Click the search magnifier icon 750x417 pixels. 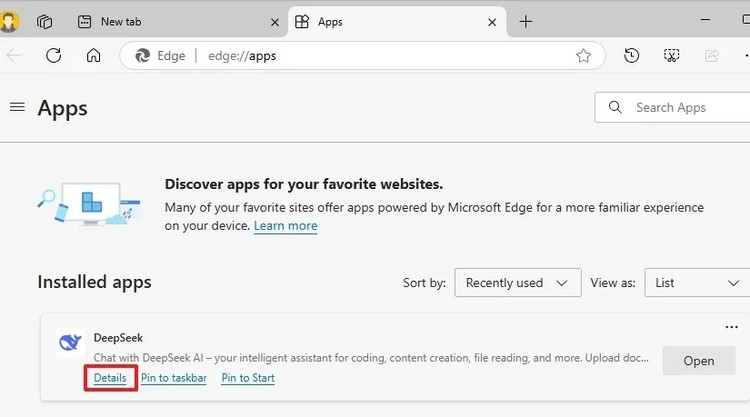(616, 107)
